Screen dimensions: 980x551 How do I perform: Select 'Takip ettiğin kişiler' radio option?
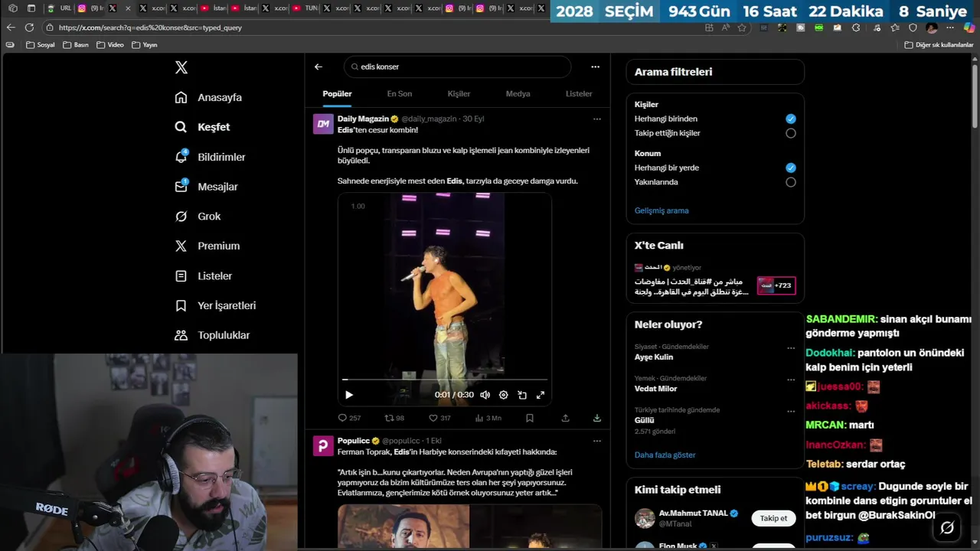791,133
